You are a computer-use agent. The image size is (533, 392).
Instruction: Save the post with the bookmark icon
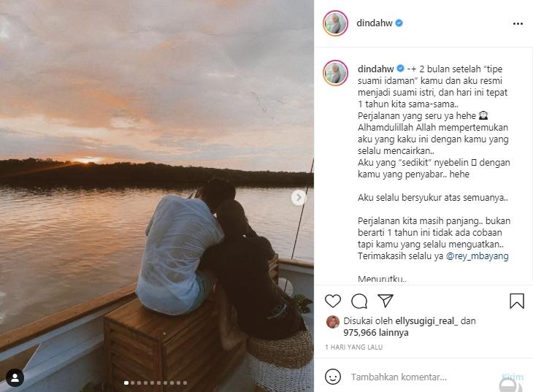point(517,301)
